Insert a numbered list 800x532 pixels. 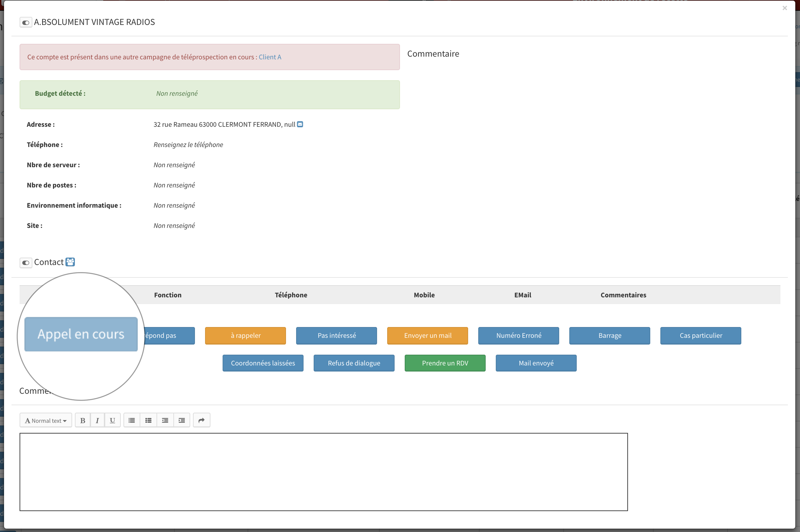148,420
